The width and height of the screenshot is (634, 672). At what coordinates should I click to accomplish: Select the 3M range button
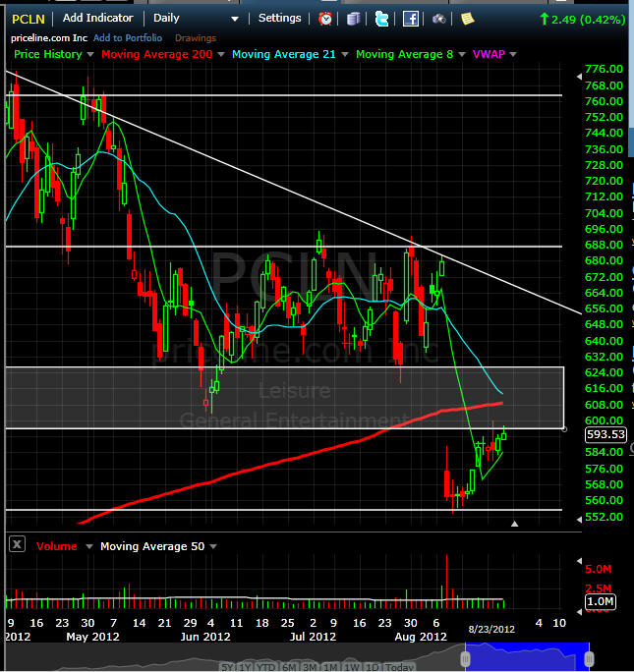(x=310, y=667)
